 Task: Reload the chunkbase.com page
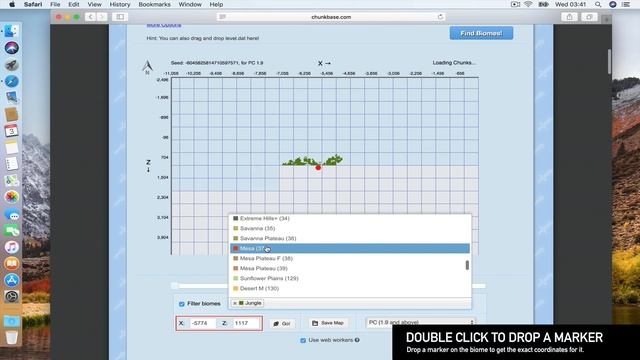coord(440,17)
